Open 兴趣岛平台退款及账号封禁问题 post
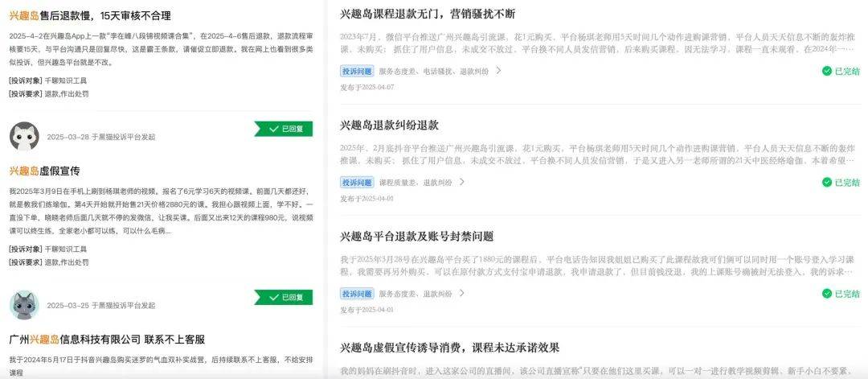This screenshot has height=379, width=868. [417, 236]
